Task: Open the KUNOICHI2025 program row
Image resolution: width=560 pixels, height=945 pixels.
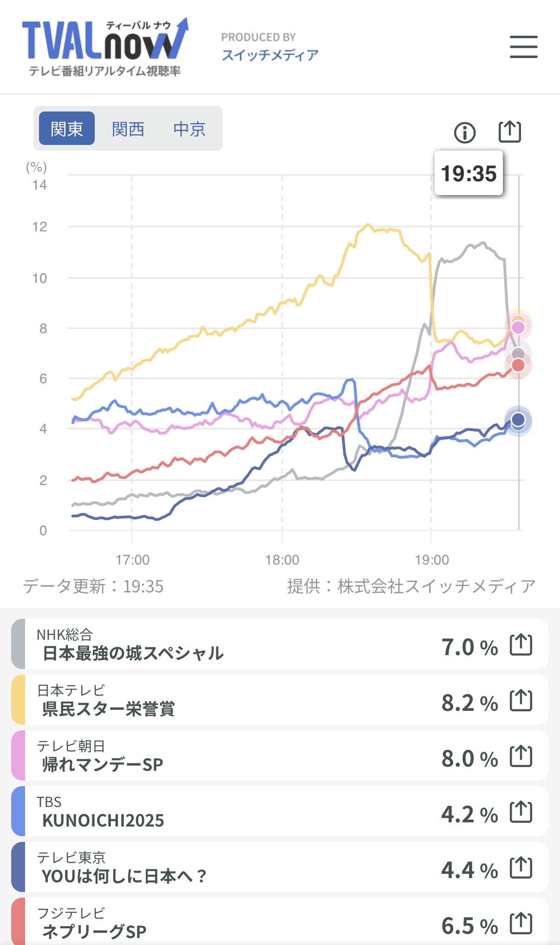Action: (232, 812)
